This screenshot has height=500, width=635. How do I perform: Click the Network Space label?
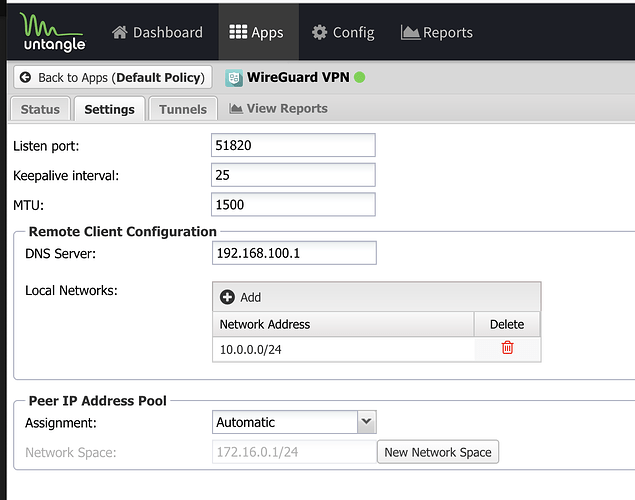click(70, 453)
